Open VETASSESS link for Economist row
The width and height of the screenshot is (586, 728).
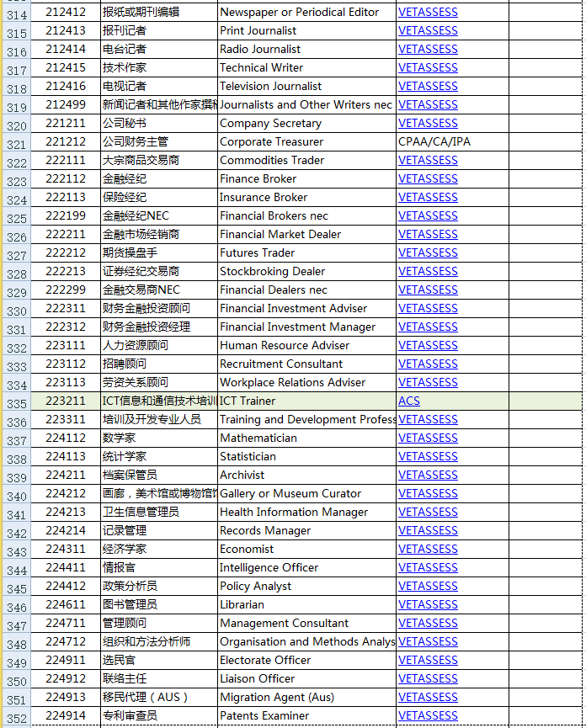pyautogui.click(x=428, y=550)
